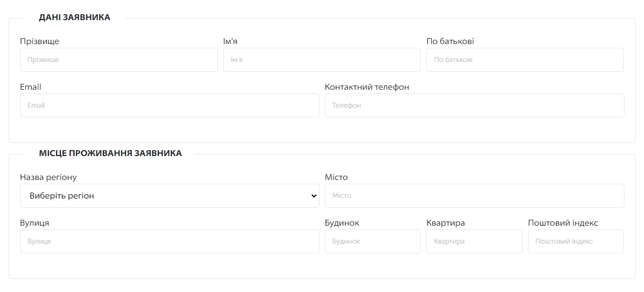
Task: Focus the Будинок input field
Action: (372, 241)
